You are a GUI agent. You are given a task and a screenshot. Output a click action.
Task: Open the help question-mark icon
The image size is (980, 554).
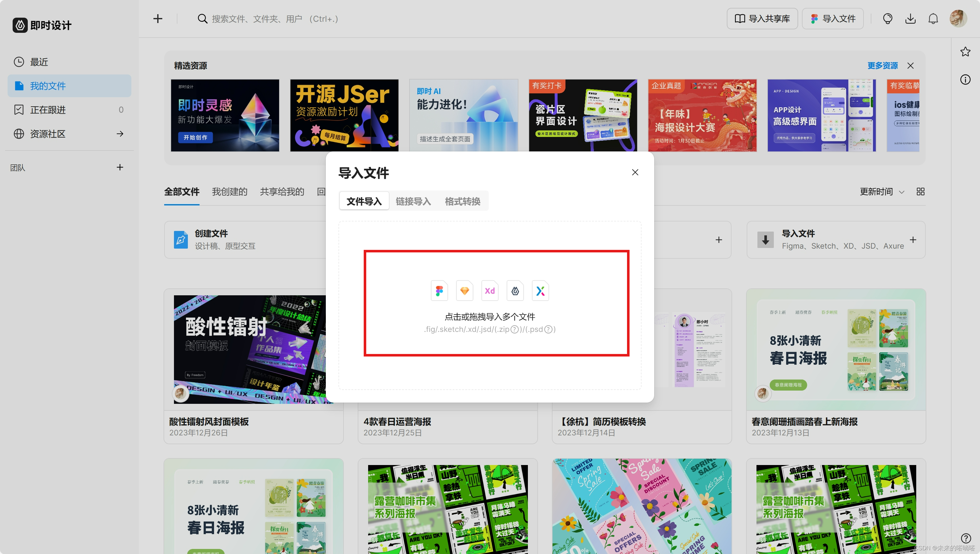point(966,538)
